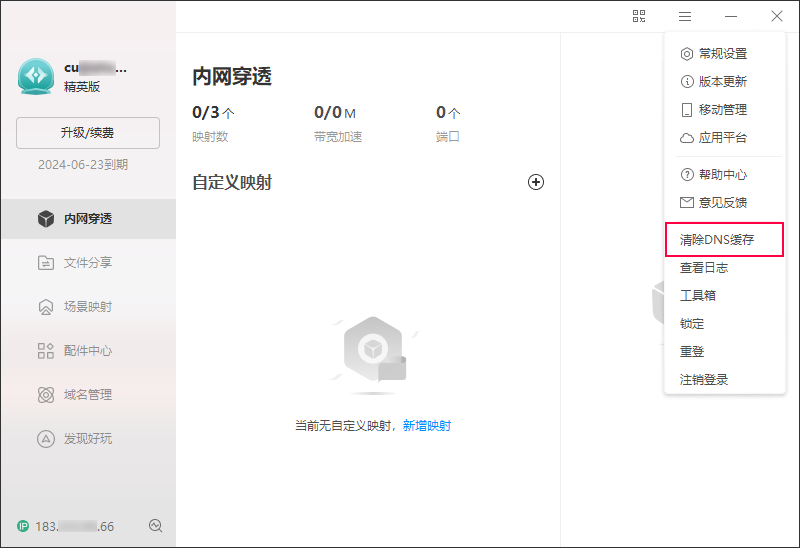Screen dimensions: 800x548
Task: Click the 新增映射 link
Action: click(427, 426)
